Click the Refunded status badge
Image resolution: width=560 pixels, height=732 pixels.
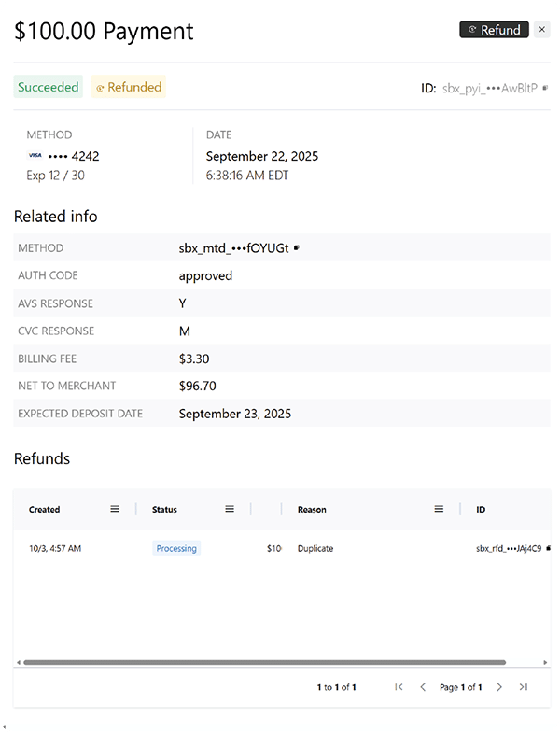[x=128, y=87]
